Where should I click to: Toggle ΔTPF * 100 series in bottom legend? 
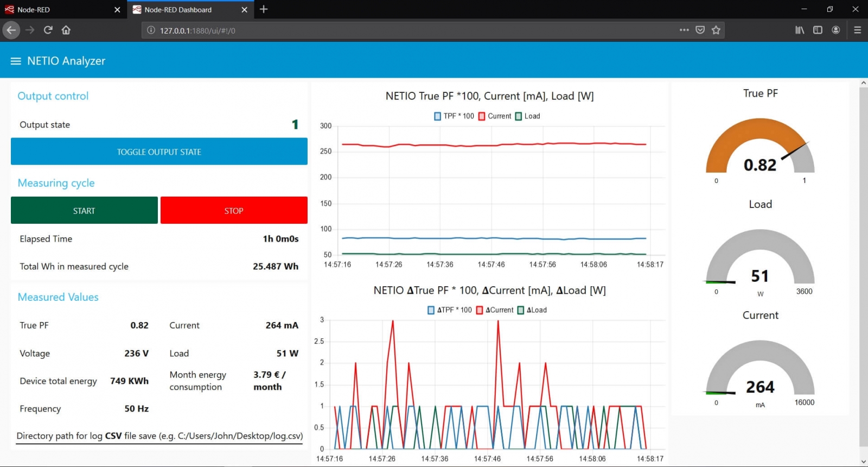[450, 310]
